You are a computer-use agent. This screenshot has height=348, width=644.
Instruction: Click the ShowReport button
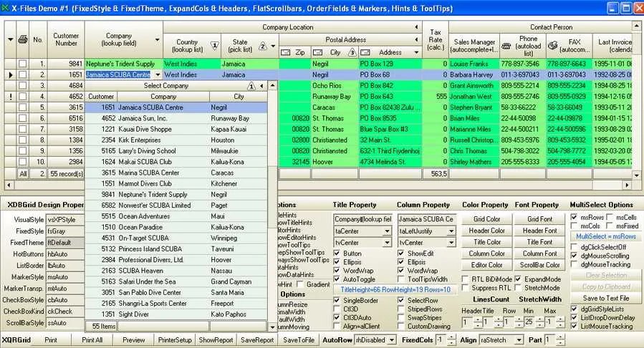[216, 340]
